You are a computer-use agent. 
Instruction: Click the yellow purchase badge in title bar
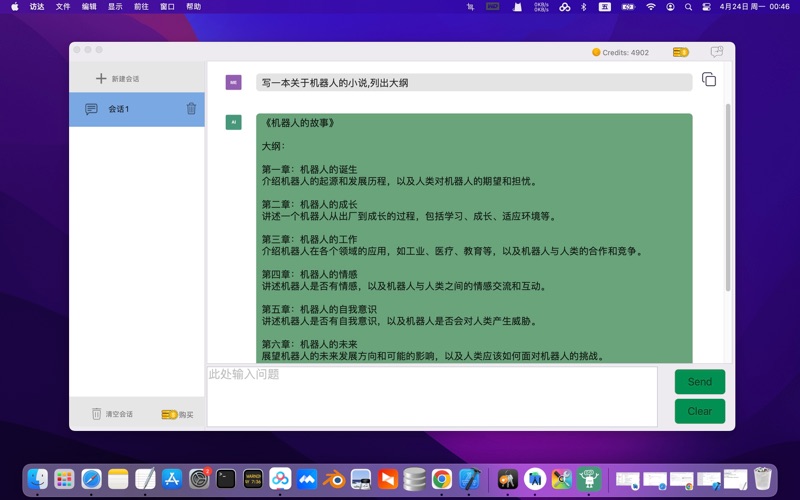[x=681, y=52]
